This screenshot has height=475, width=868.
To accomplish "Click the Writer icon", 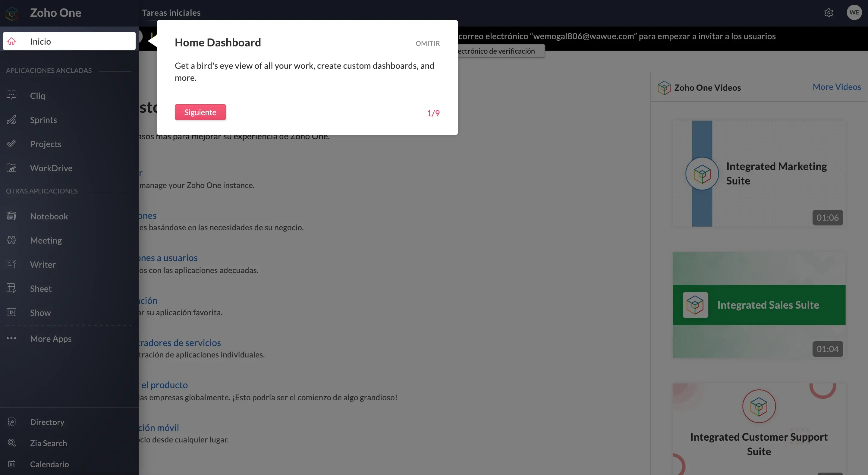I will click(11, 264).
